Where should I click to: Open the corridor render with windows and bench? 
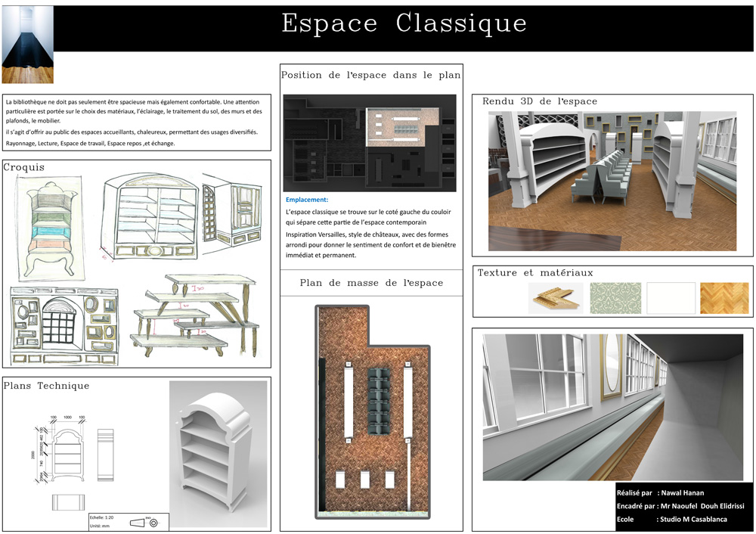click(613, 407)
